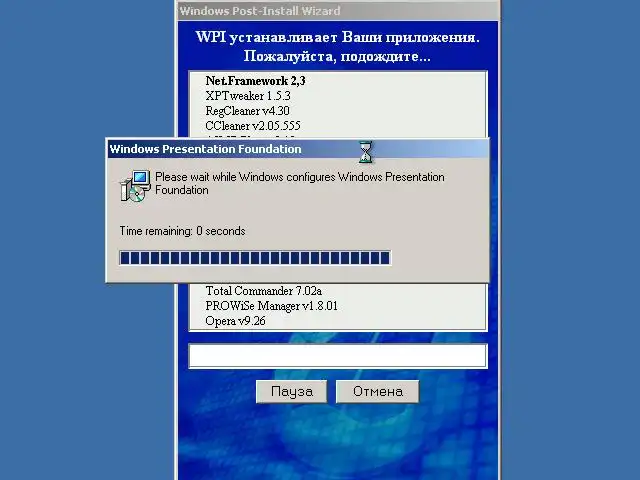Click the 'Please wait while Windows configures' message
Viewport: 640px width, 480px height.
[300, 183]
